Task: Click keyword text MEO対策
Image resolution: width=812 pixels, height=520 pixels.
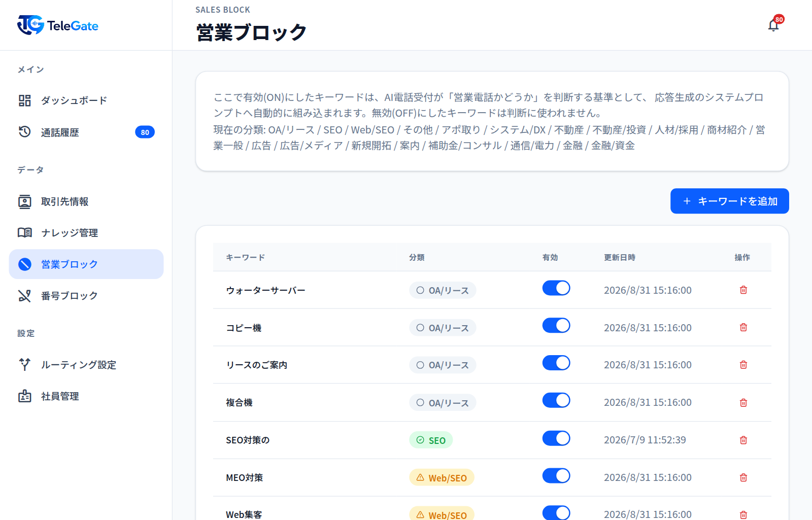Action: coord(245,477)
